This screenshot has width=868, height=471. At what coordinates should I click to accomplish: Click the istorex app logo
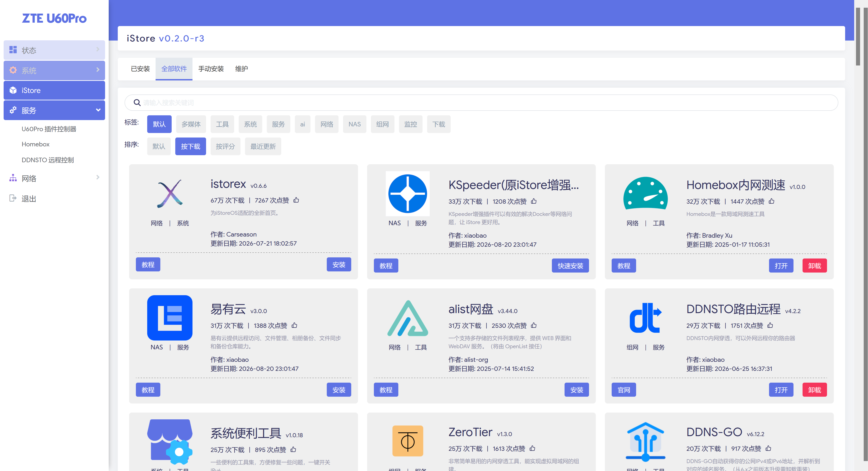[x=170, y=193]
